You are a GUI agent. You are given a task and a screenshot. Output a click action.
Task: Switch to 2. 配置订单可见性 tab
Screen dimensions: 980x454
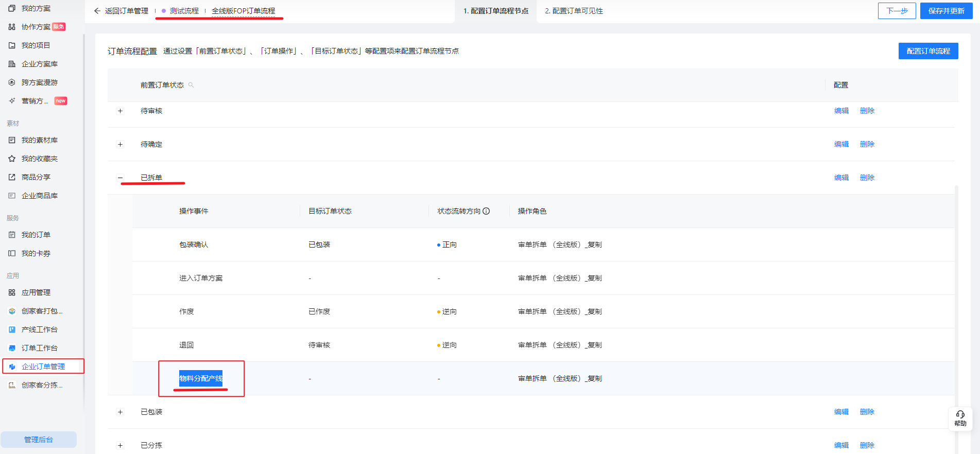click(x=574, y=11)
